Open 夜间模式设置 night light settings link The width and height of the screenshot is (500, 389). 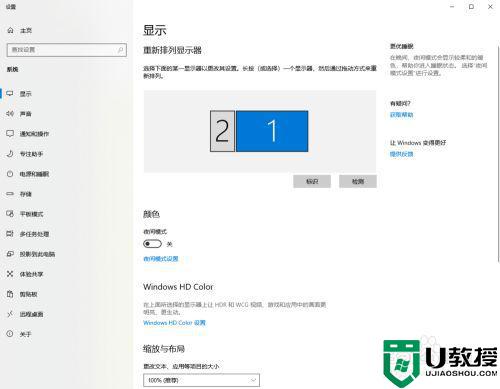point(161,259)
